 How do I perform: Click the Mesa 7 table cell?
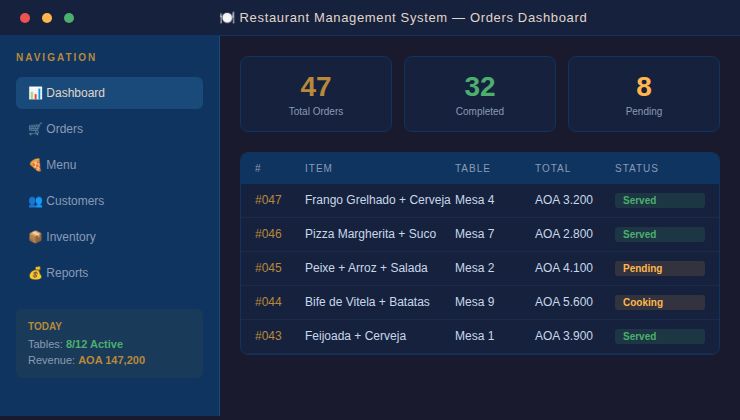[x=475, y=234]
